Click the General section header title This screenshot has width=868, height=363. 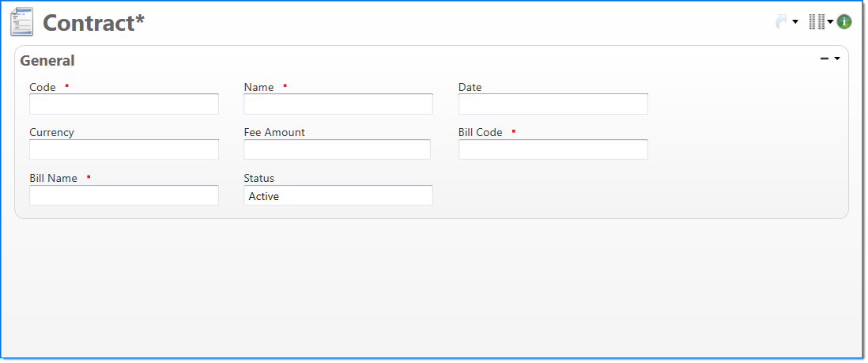click(x=47, y=61)
